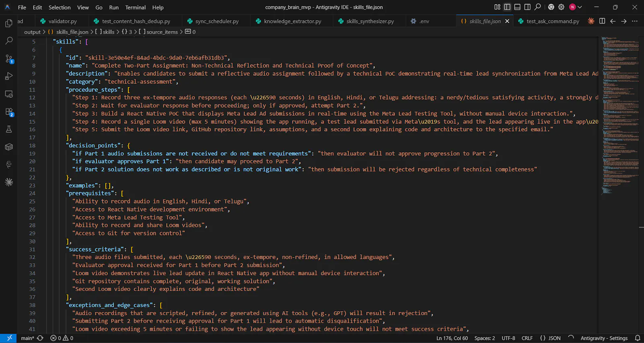Open the Customize Layout button
644x343 pixels.
click(x=497, y=7)
